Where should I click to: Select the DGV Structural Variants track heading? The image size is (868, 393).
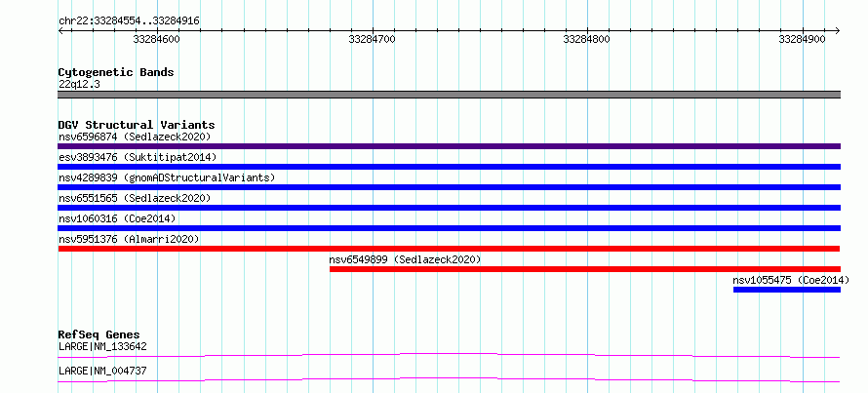coord(137,125)
